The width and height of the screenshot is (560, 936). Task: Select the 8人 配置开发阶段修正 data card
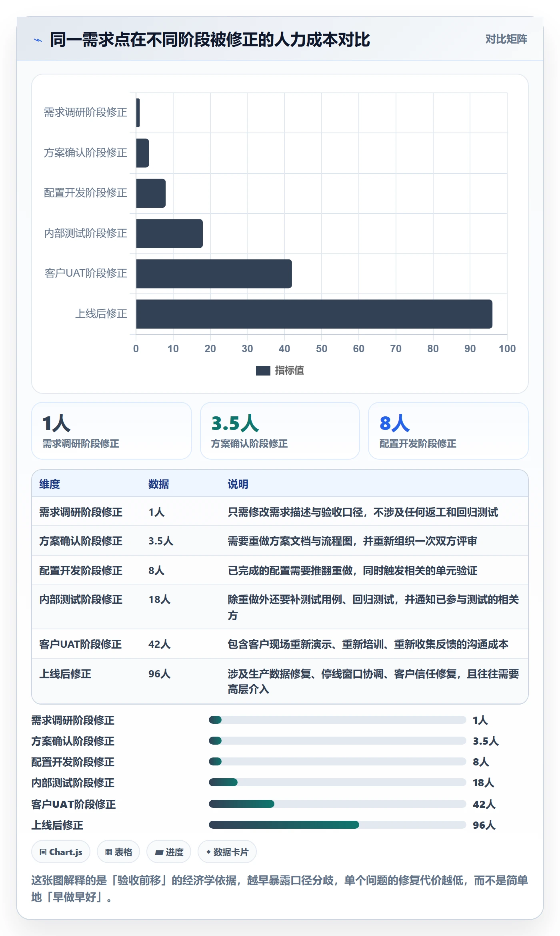448,431
